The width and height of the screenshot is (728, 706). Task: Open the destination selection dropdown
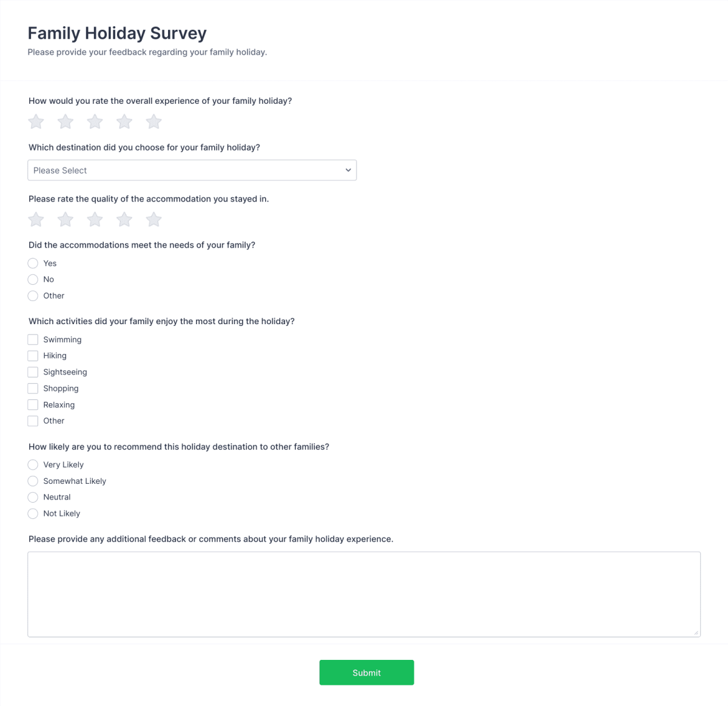click(192, 170)
